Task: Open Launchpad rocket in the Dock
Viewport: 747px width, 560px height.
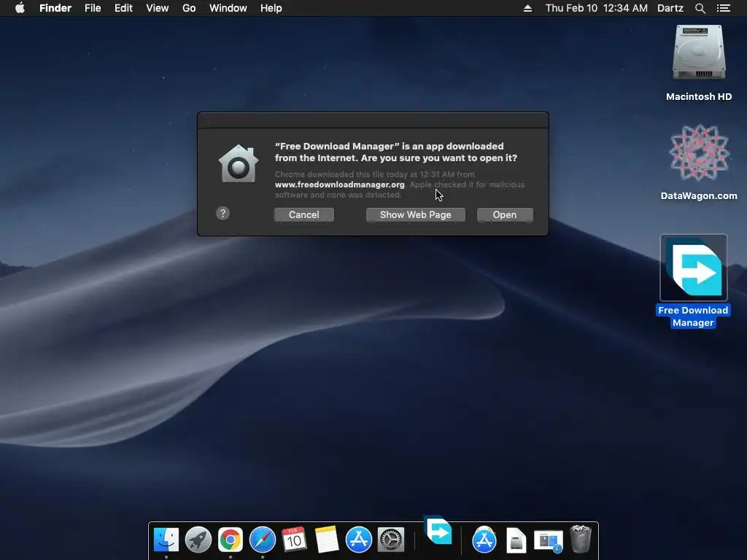Action: [x=198, y=540]
